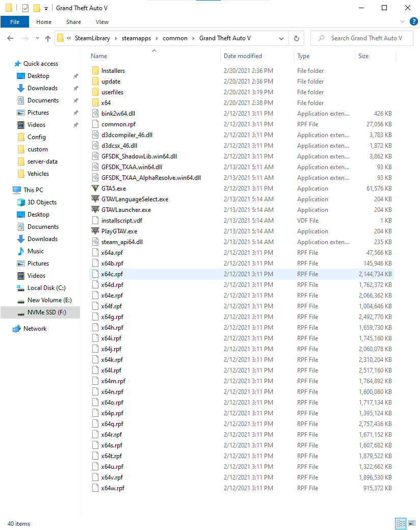Viewport: 420px width, 530px height.
Task: Open the File menu
Action: coord(15,21)
